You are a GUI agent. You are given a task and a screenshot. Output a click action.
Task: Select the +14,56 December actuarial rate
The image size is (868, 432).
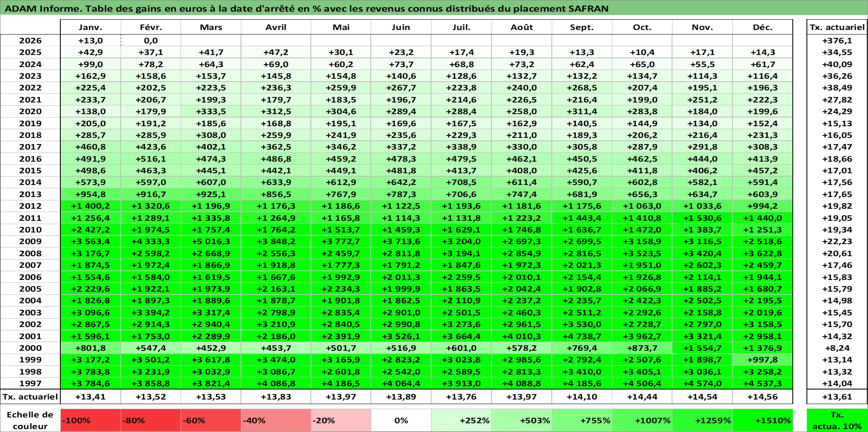click(763, 397)
